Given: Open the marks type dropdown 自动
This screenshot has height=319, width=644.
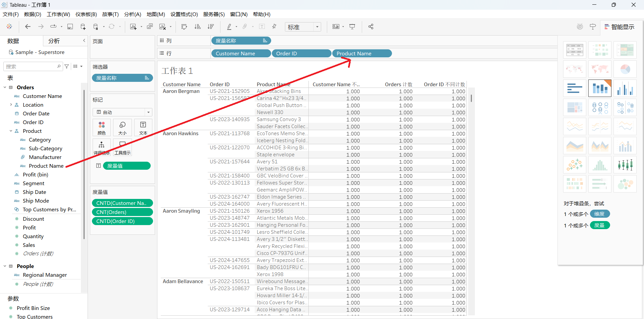Looking at the screenshot, I should pyautogui.click(x=122, y=112).
